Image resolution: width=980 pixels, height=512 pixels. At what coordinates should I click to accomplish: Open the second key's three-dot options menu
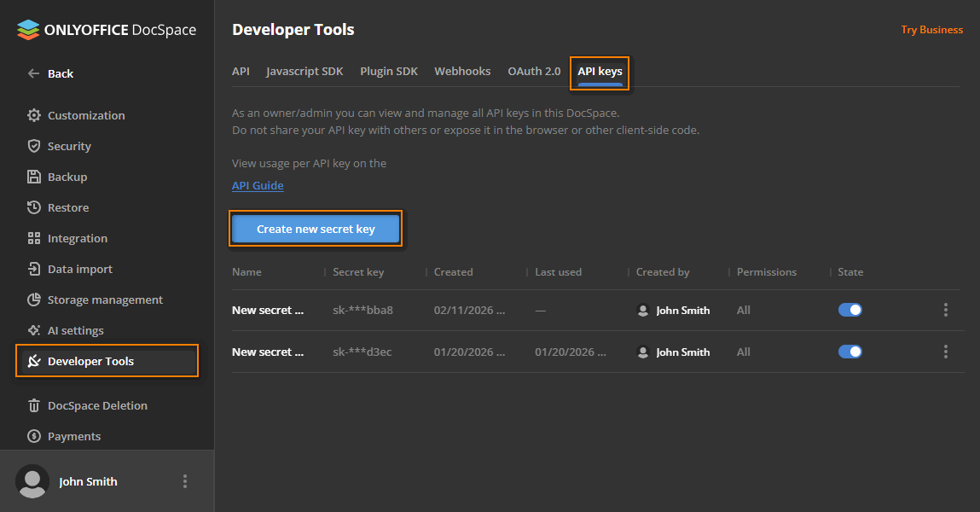(x=946, y=351)
